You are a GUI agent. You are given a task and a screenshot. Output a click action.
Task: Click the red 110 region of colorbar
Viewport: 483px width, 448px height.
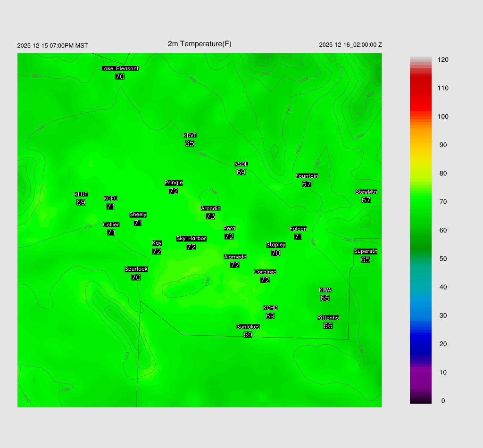pyautogui.click(x=420, y=88)
